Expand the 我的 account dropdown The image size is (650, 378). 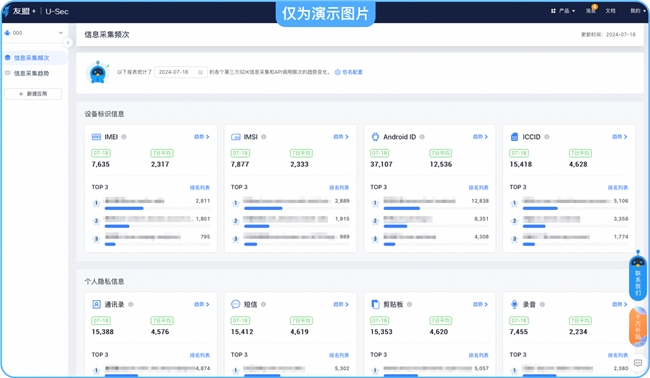point(638,11)
